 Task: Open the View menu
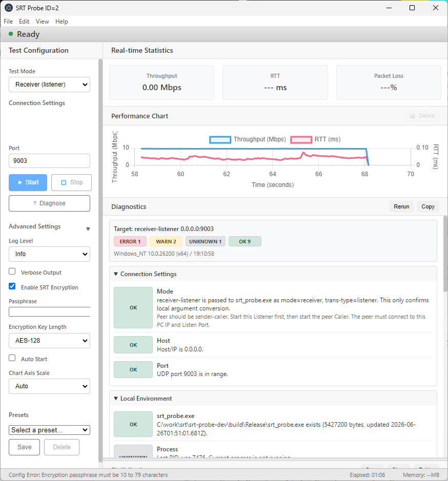click(43, 22)
